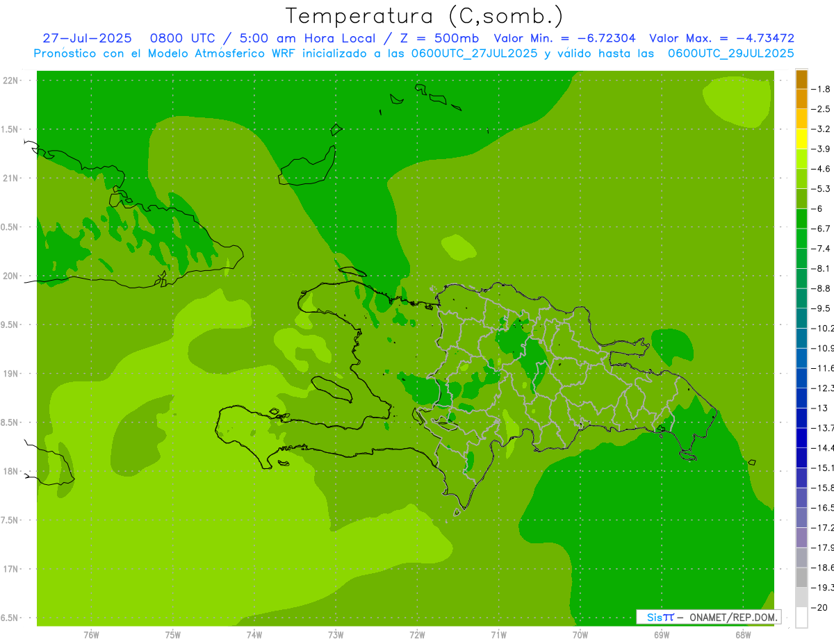
Task: Click the '73W' longitude label
Action: point(336,635)
